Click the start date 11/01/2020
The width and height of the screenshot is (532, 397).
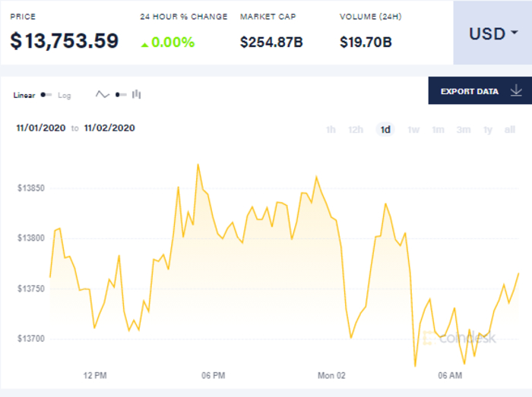(41, 128)
